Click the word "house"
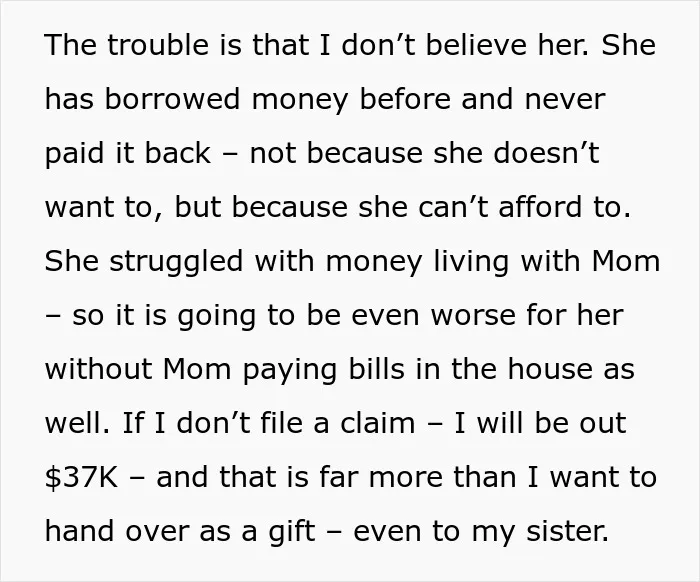This screenshot has width=700, height=582. pyautogui.click(x=550, y=369)
